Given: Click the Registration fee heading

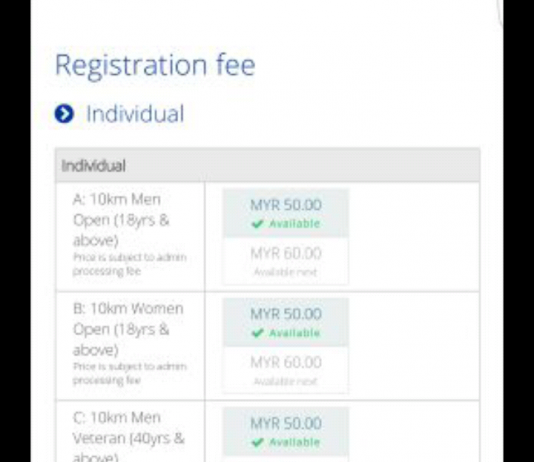Looking at the screenshot, I should tap(155, 66).
